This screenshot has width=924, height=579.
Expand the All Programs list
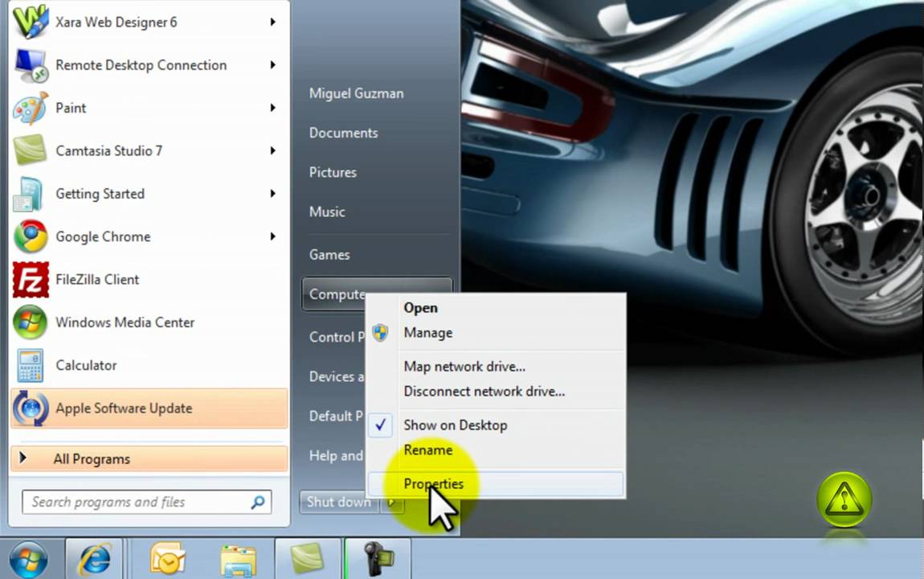[x=149, y=458]
